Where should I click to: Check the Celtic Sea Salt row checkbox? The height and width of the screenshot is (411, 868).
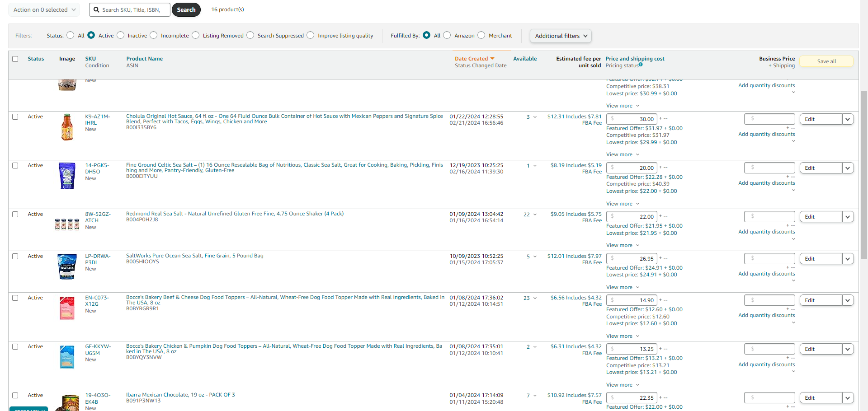(x=15, y=165)
